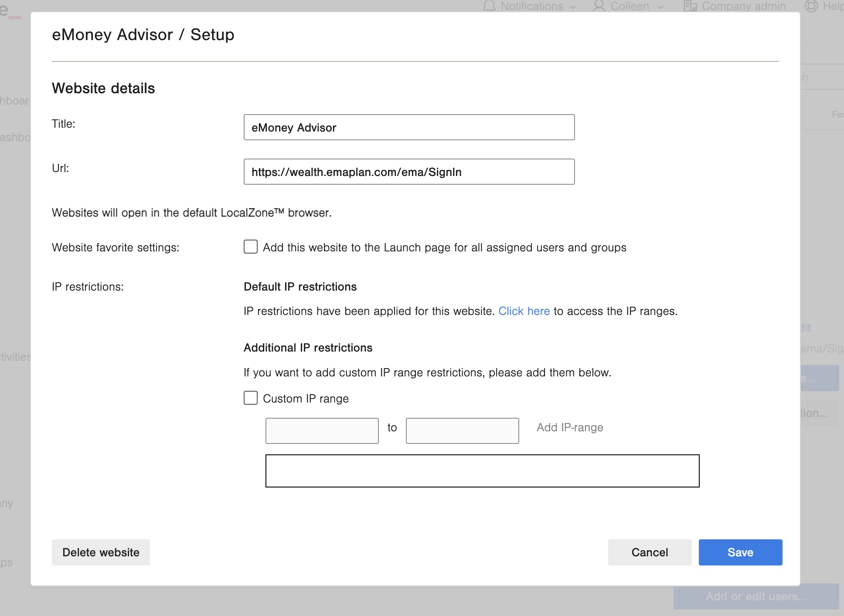Expand the Notifications dropdown chevron
Viewport: 844px width, 616px height.
pos(573,7)
